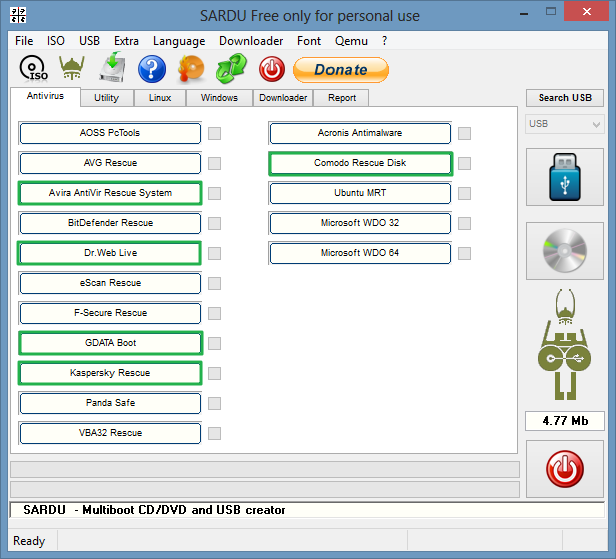616x559 pixels.
Task: Click the Comodo Rescue Disk button
Action: coord(360,163)
